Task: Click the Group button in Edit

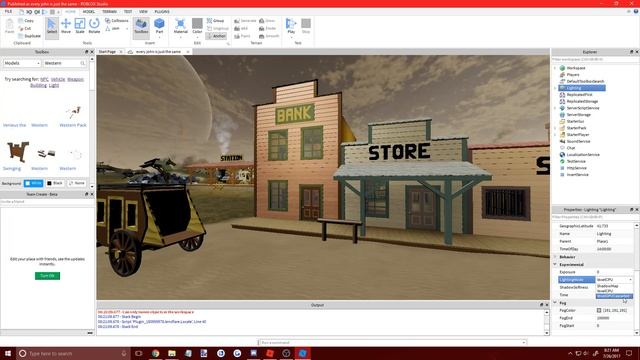Action: tap(216, 20)
